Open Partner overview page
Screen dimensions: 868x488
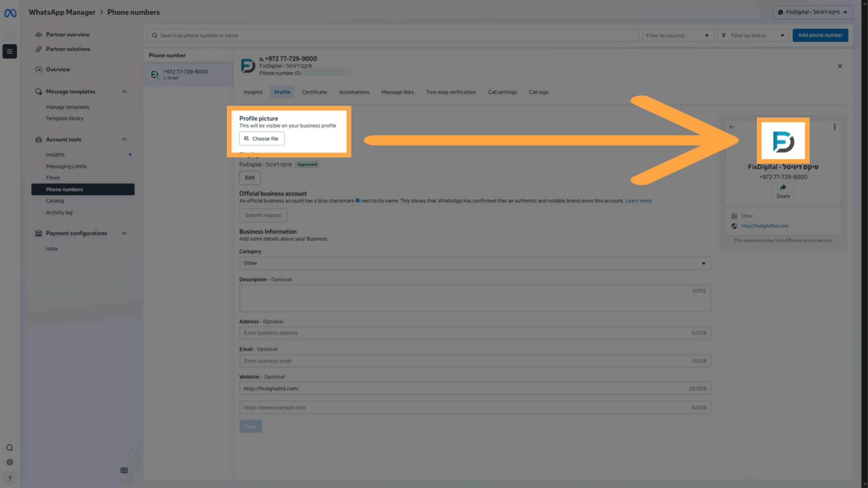point(67,34)
